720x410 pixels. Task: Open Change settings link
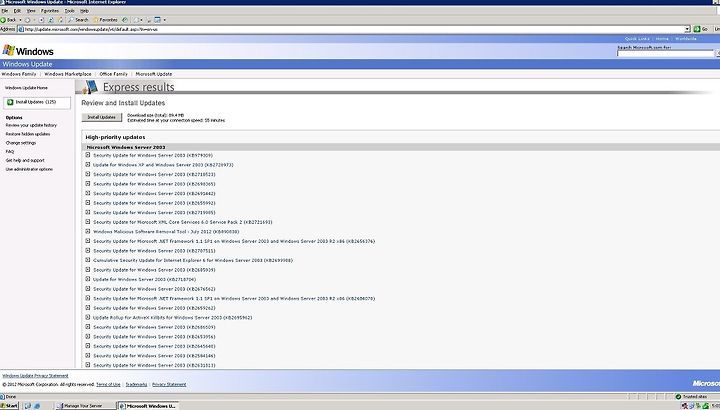tap(21, 143)
